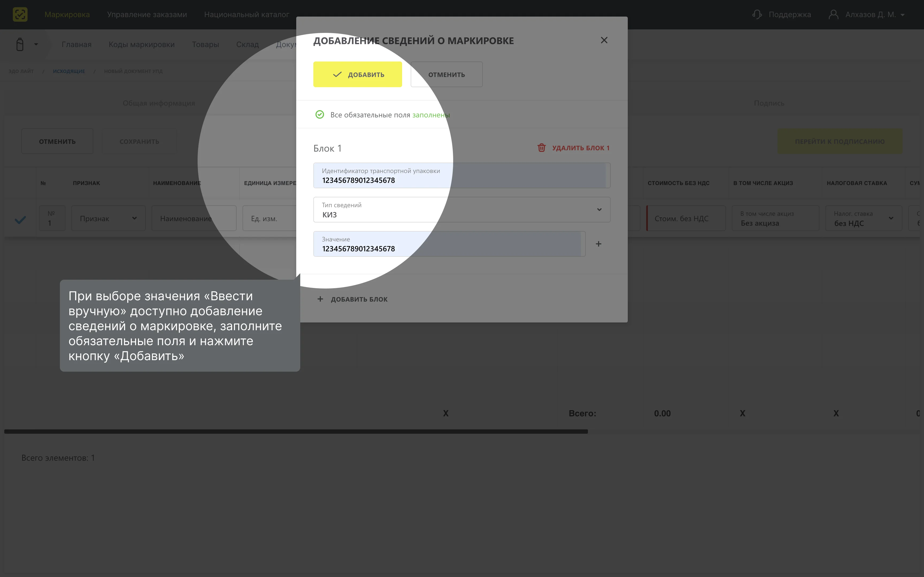
Task: Click the Наименование input field
Action: click(194, 218)
